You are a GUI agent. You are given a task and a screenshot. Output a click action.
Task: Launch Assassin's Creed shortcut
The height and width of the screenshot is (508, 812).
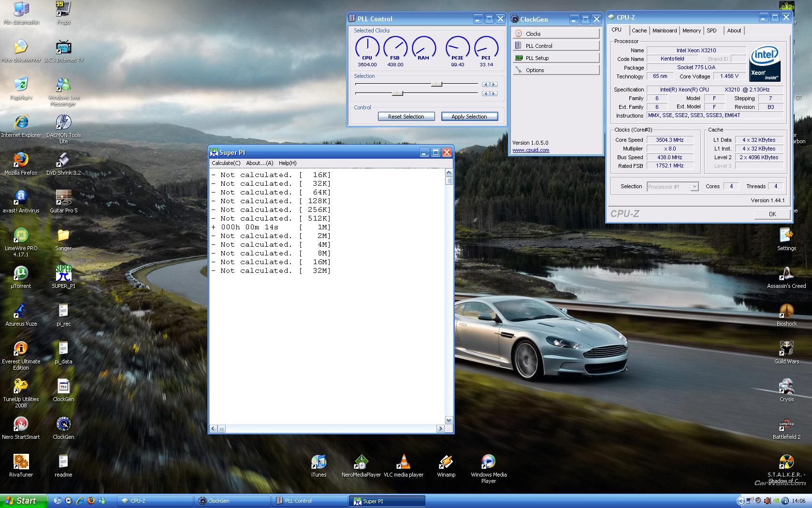tap(786, 277)
